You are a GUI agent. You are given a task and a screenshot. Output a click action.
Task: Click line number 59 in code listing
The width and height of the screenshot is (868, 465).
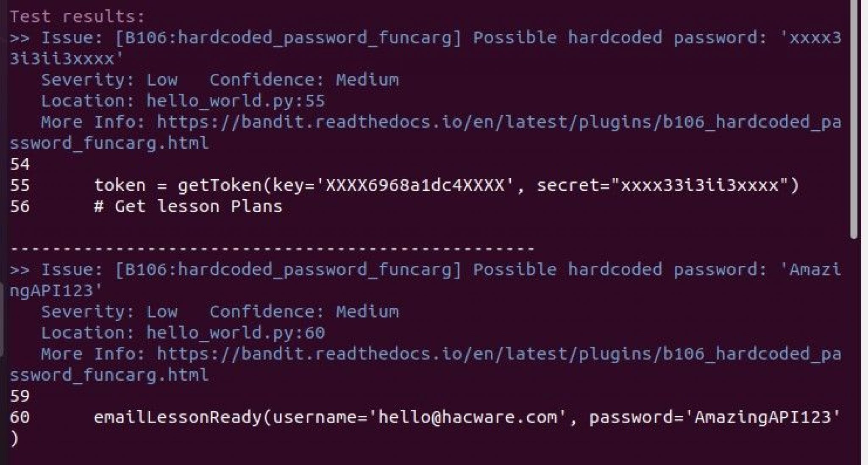coord(20,396)
